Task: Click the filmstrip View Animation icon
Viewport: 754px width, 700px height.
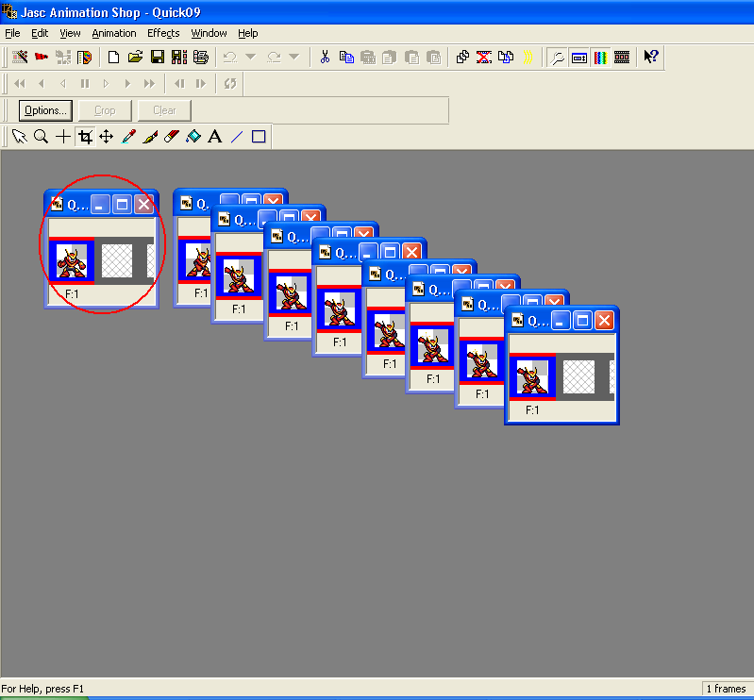Action: coord(622,58)
